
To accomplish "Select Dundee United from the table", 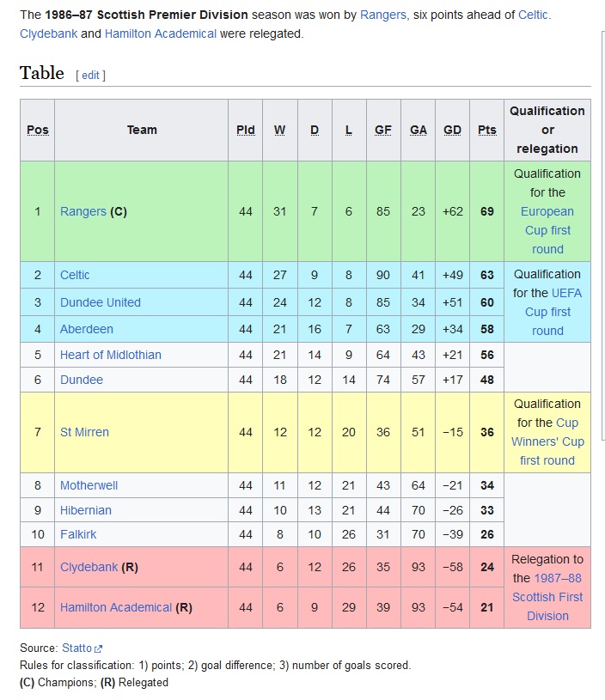I will pyautogui.click(x=101, y=301).
